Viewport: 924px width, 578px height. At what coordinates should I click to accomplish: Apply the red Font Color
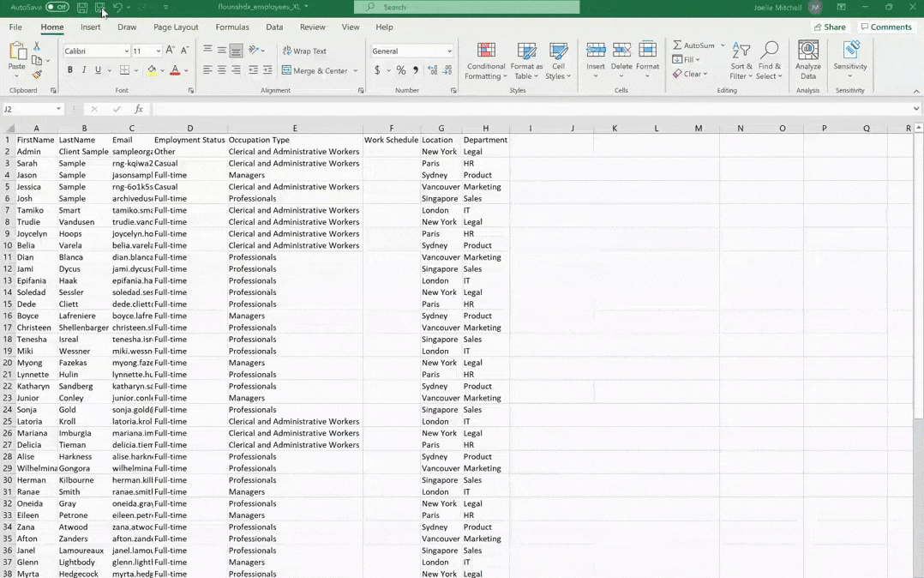coord(175,70)
